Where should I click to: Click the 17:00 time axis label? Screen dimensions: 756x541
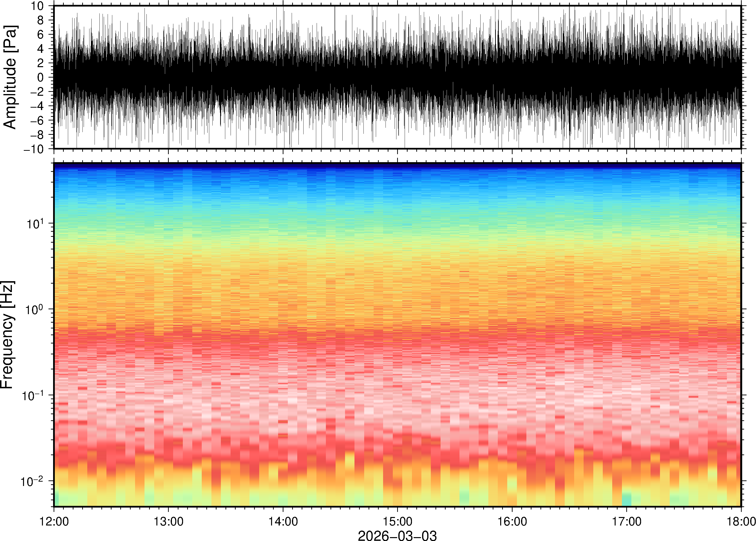626,521
